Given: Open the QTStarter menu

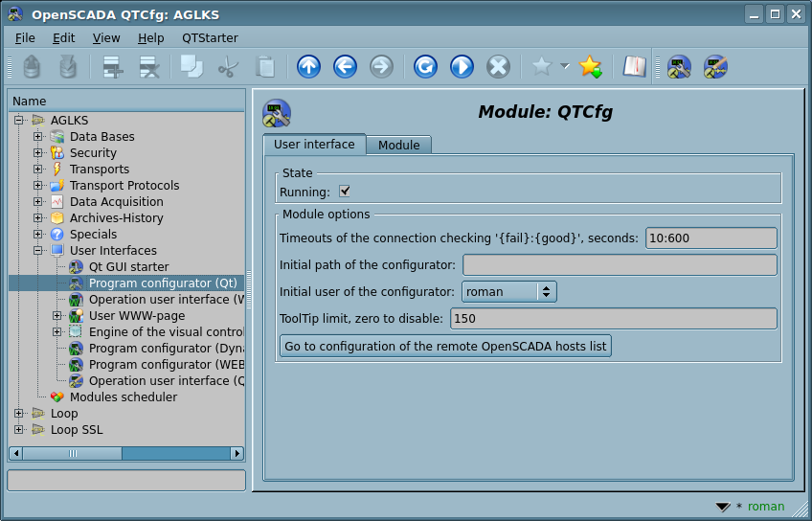Looking at the screenshot, I should 210,37.
